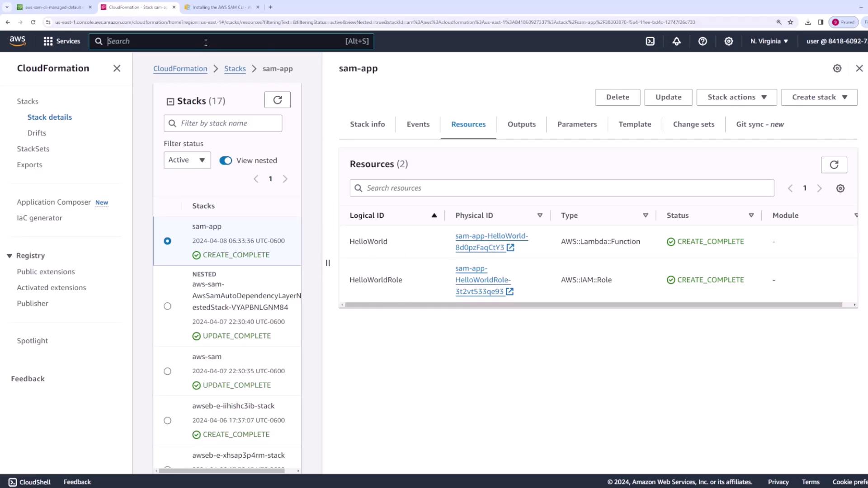Open the Active filter status dropdown
The image size is (868, 488).
187,160
